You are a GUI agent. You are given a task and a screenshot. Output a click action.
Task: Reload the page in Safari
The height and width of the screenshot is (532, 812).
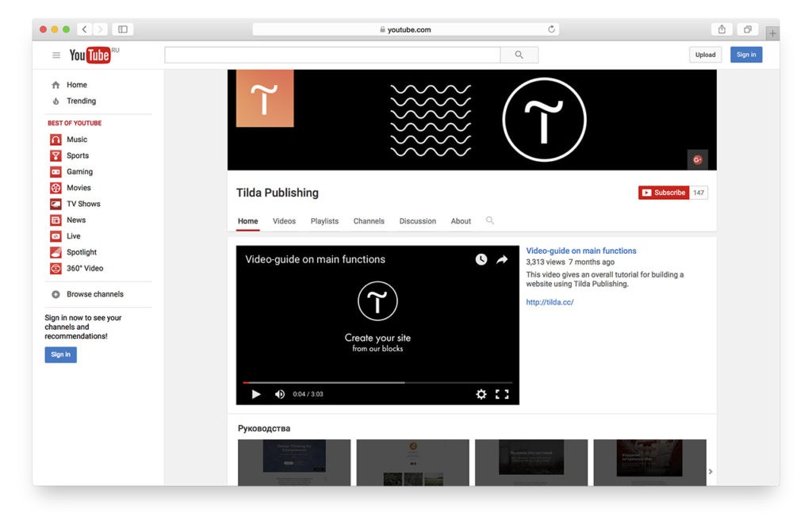coord(552,29)
